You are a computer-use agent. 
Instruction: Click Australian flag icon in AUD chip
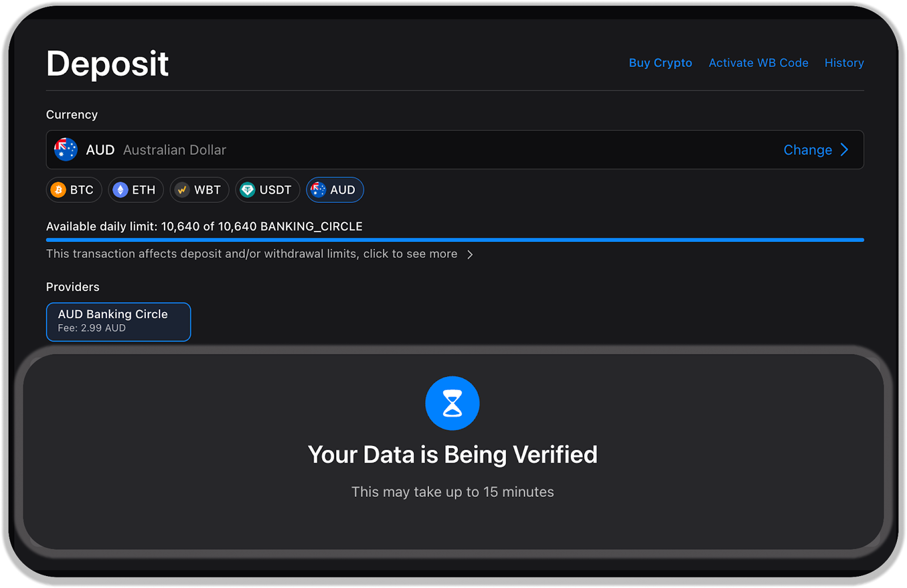tap(319, 190)
